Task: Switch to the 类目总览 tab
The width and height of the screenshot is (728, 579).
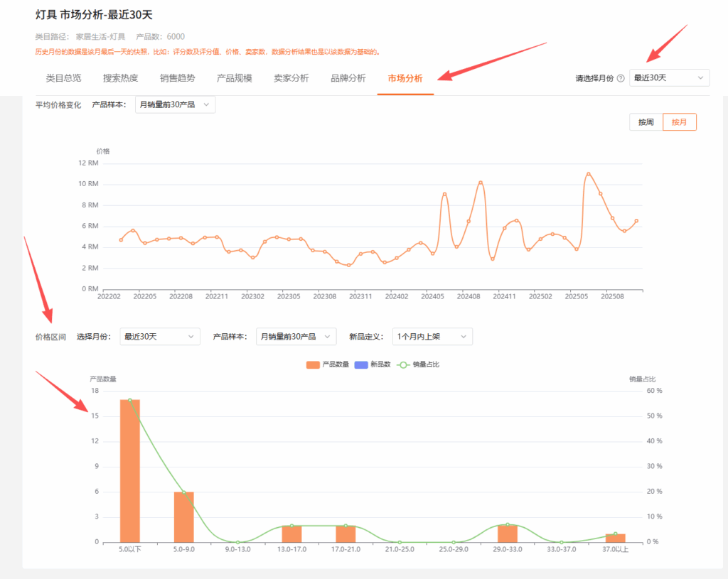Action: pos(63,78)
